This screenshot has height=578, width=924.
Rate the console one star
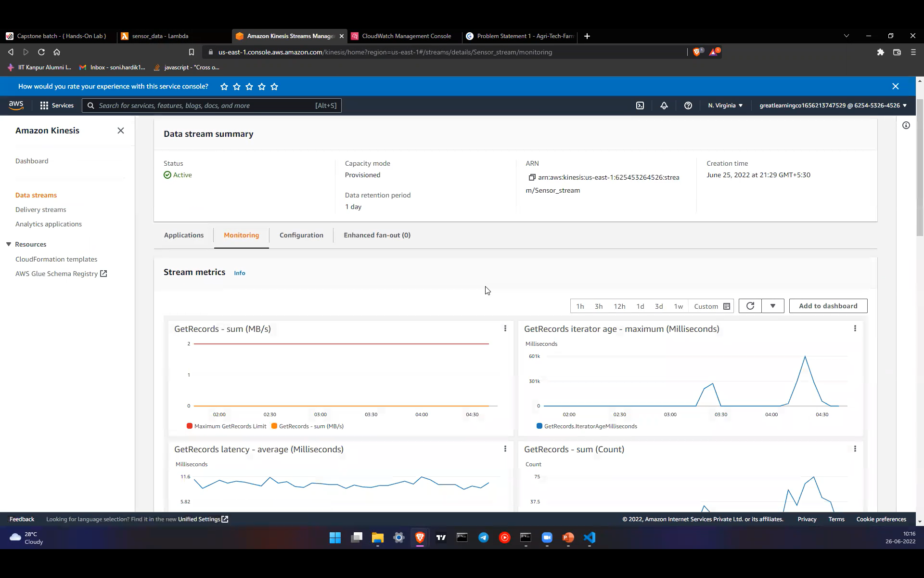224,87
